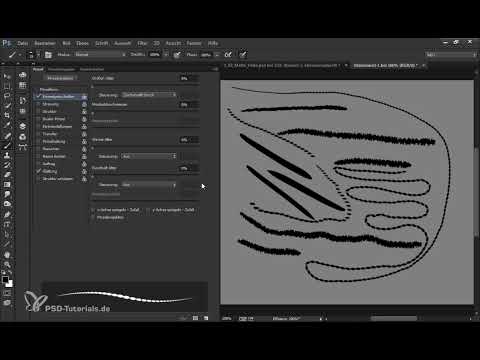Change screen mode via toolbox icon
480x360 pixels.
click(7, 303)
